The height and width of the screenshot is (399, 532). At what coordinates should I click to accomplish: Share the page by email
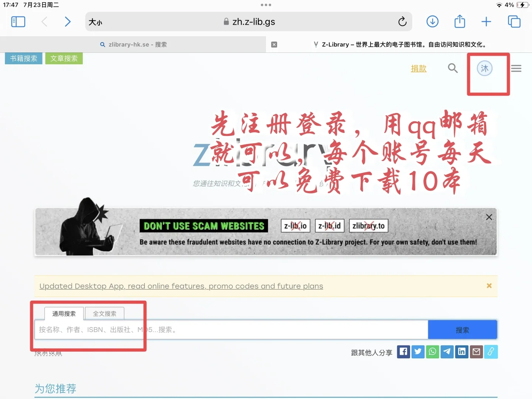[x=476, y=352]
